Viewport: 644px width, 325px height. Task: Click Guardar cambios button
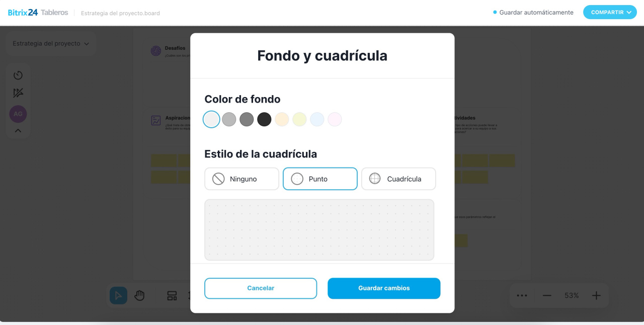click(x=384, y=288)
